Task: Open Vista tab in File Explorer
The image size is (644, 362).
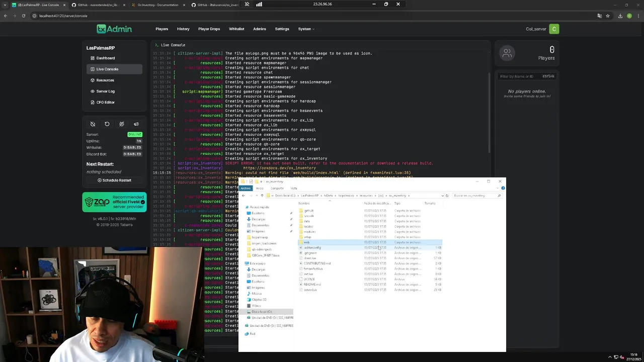Action: tap(294, 188)
